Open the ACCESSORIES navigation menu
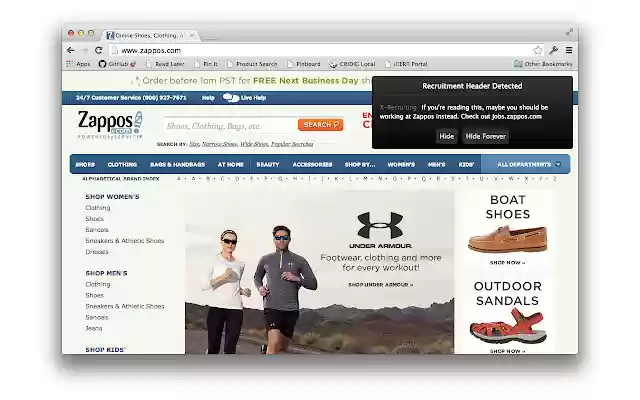This screenshot has height=400, width=640. (312, 164)
